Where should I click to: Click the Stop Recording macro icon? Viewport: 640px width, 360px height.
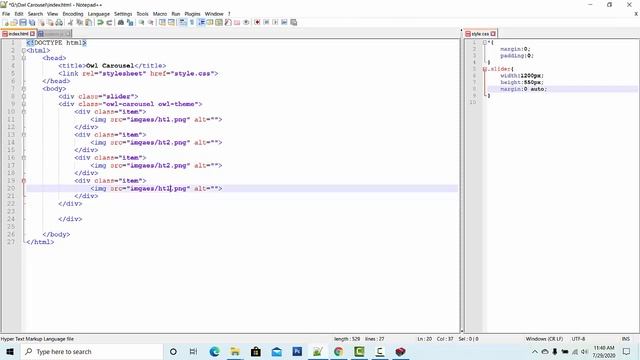click(x=266, y=22)
